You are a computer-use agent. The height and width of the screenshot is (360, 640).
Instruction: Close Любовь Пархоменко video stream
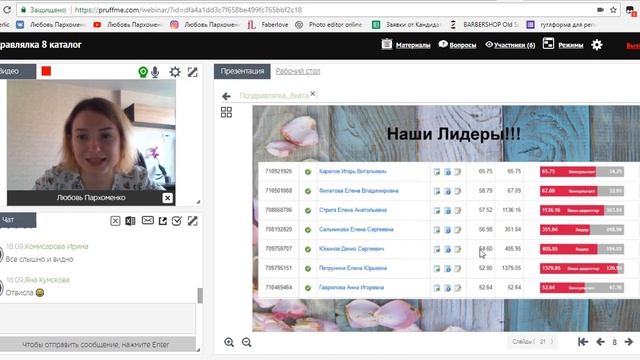point(167,198)
